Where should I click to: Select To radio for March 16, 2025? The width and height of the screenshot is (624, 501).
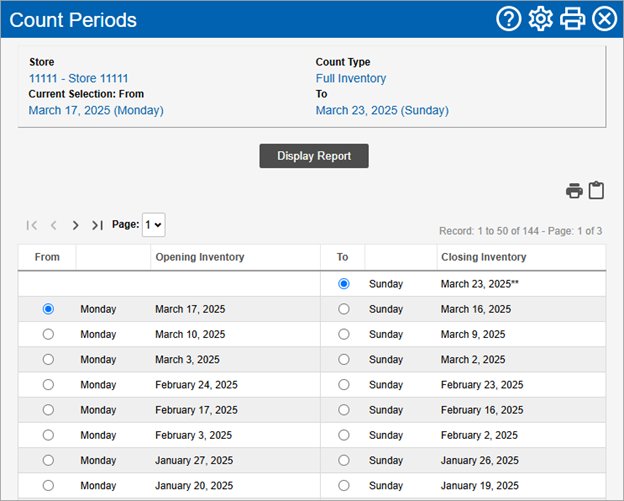point(343,309)
